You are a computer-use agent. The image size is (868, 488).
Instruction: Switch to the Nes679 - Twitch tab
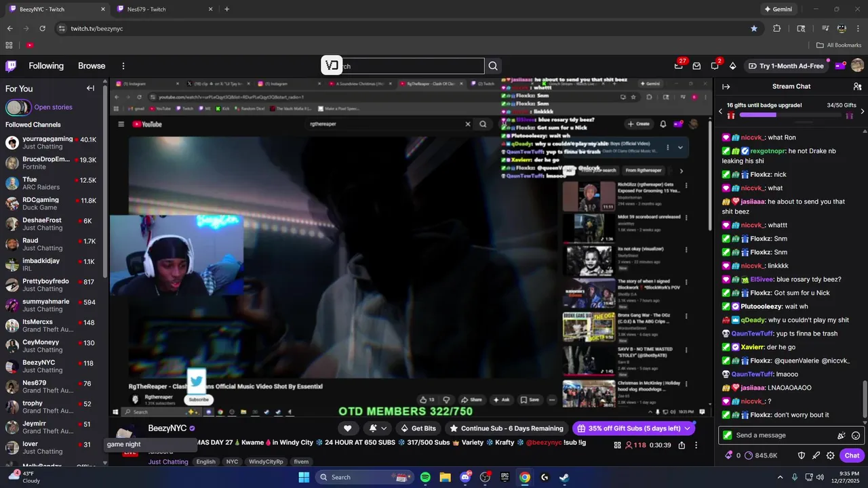click(x=164, y=9)
